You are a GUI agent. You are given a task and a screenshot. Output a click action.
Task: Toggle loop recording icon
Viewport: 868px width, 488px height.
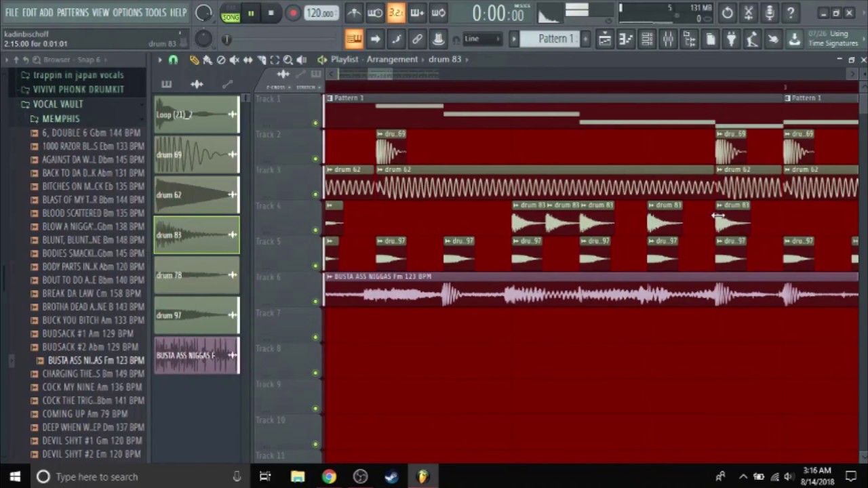tap(438, 12)
